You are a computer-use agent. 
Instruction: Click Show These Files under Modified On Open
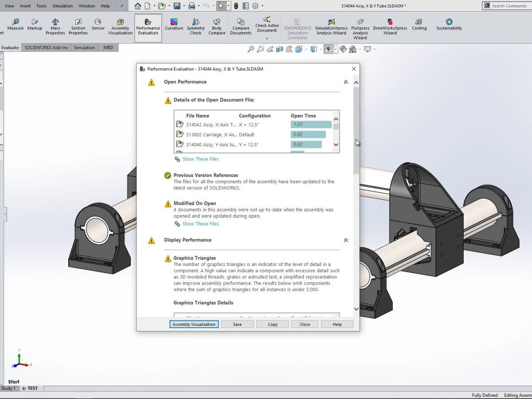(200, 224)
